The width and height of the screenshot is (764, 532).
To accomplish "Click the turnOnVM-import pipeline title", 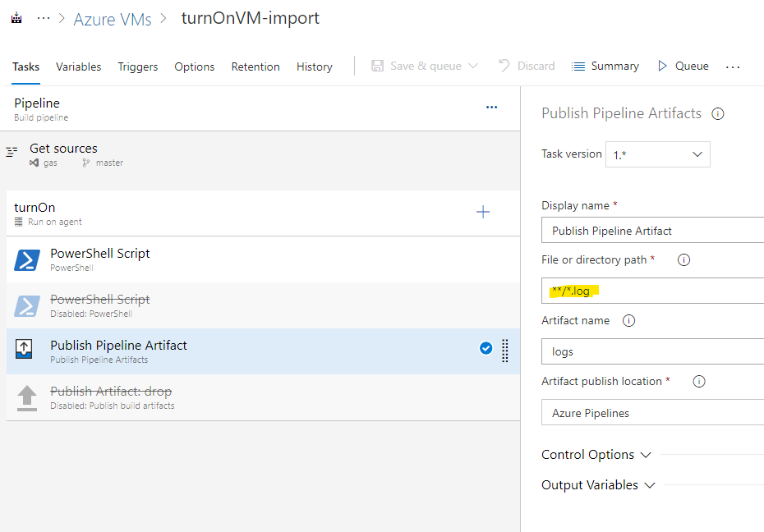I will [250, 18].
